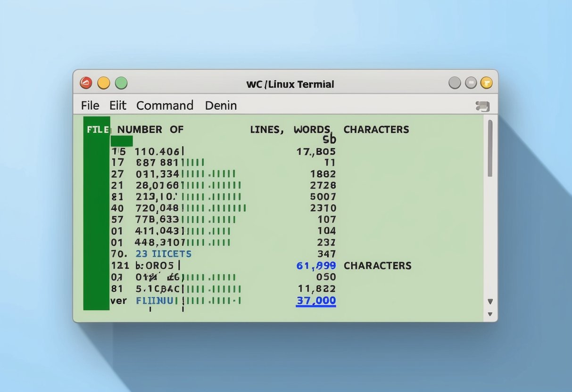Select the WORDS column header

pyautogui.click(x=313, y=129)
